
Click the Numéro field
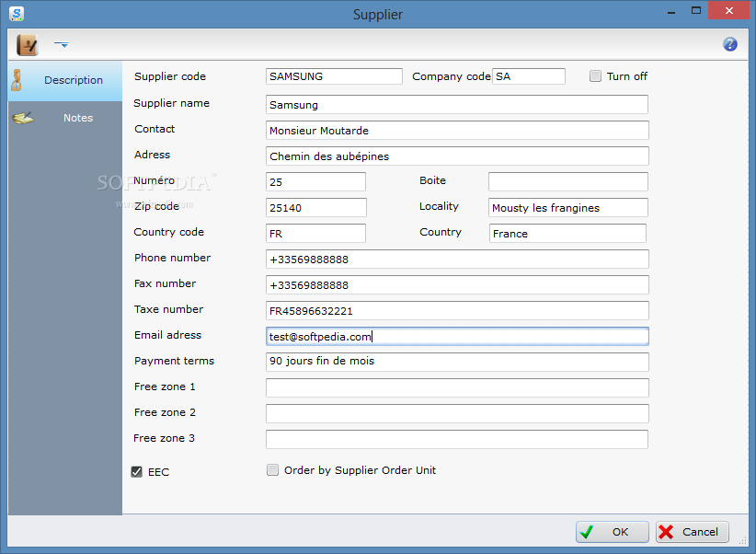click(x=315, y=182)
